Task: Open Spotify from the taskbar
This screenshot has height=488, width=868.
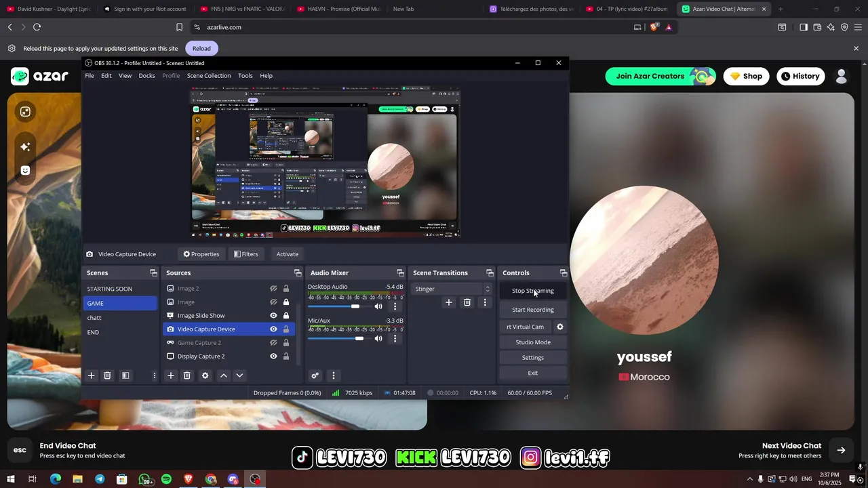Action: coord(166,479)
